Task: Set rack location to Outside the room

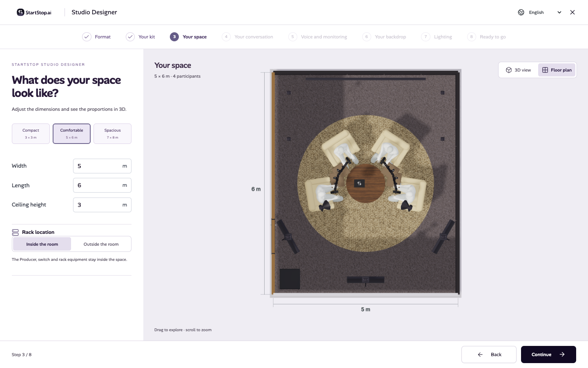Action: tap(101, 244)
